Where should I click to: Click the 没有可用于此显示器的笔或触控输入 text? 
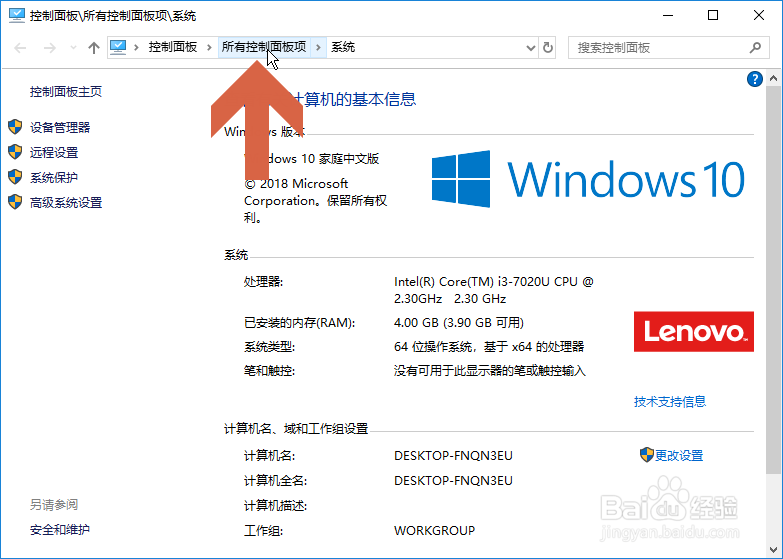pos(489,371)
